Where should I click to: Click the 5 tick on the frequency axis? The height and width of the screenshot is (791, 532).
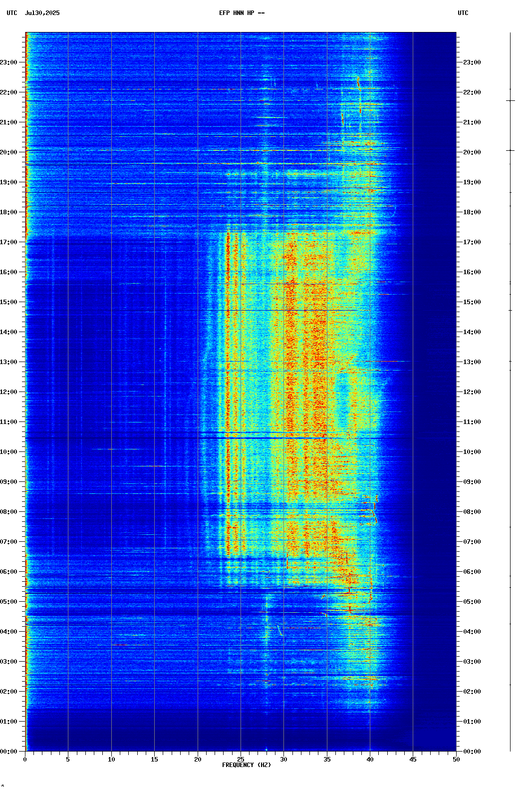coord(68,760)
